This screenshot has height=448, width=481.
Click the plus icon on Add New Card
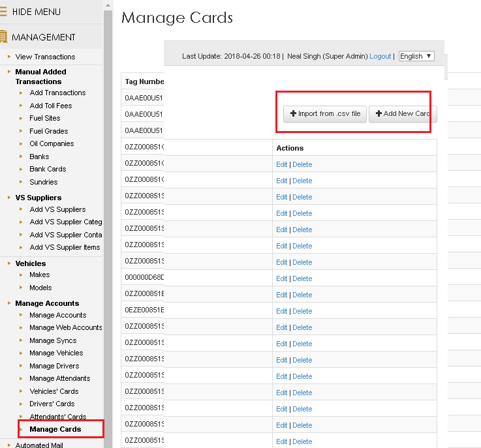click(x=379, y=114)
